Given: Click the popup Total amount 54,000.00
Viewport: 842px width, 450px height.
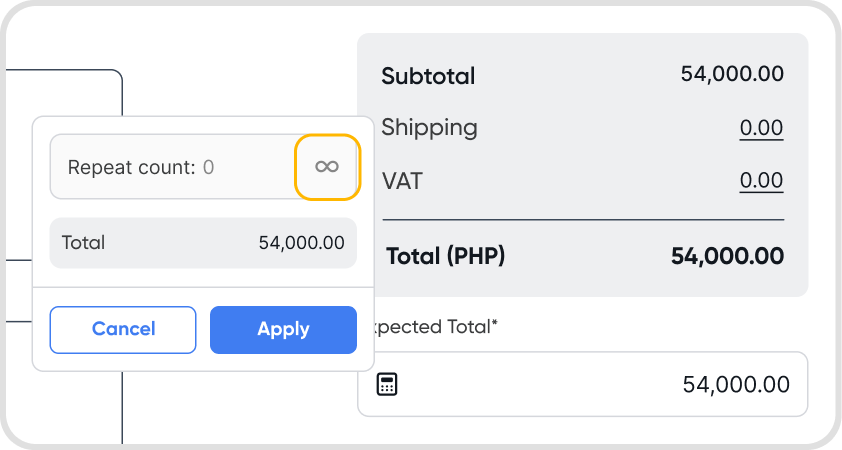Looking at the screenshot, I should [301, 243].
